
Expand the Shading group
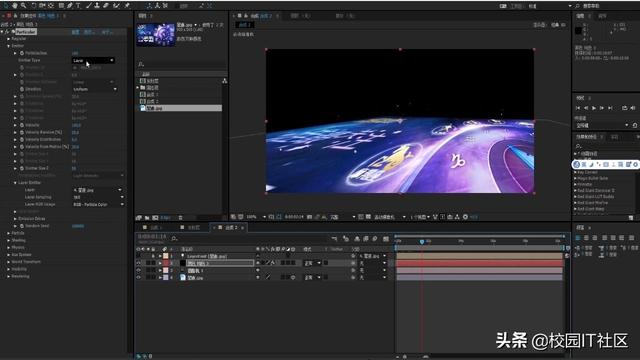[9, 240]
